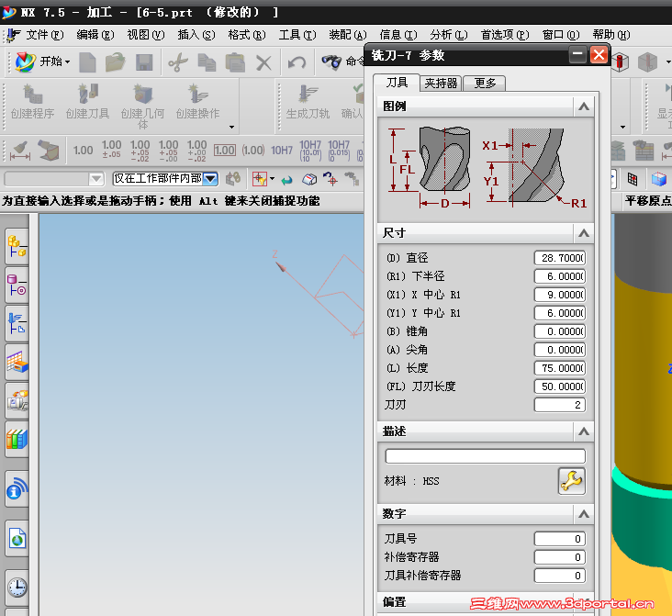Open Assembly Navigator sidebar icon
672x616 pixels.
click(17, 246)
